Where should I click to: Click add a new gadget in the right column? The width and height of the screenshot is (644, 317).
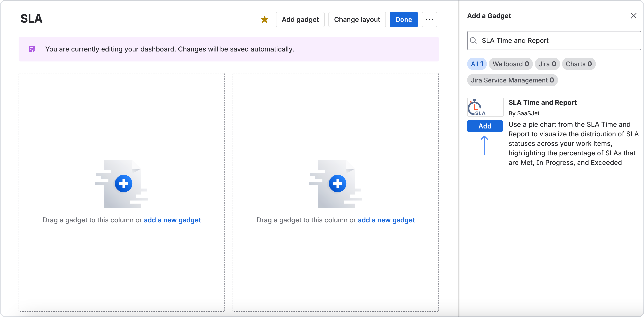(386, 220)
